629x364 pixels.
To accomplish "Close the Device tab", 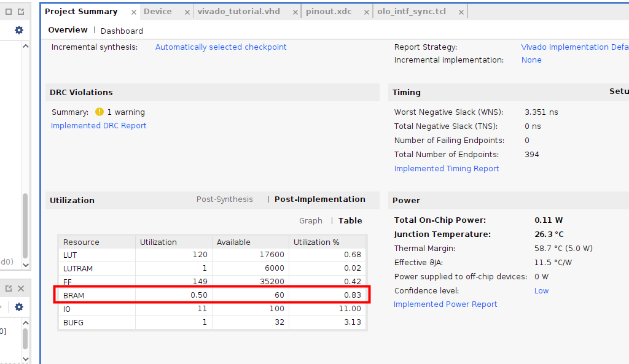I will click(x=187, y=12).
